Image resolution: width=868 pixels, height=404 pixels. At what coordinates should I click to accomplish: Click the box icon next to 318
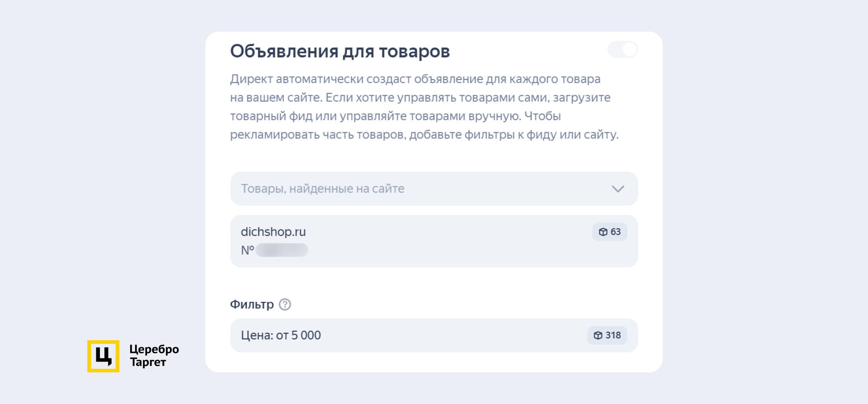(598, 335)
